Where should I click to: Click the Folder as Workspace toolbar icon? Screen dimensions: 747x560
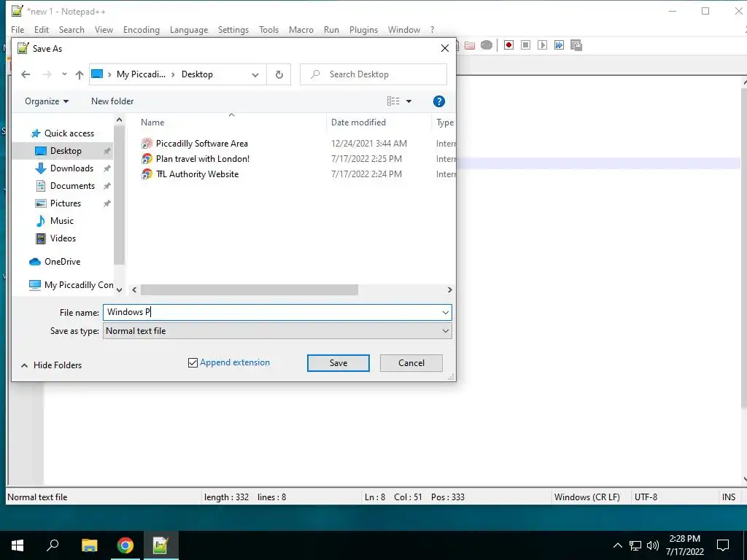coord(470,45)
